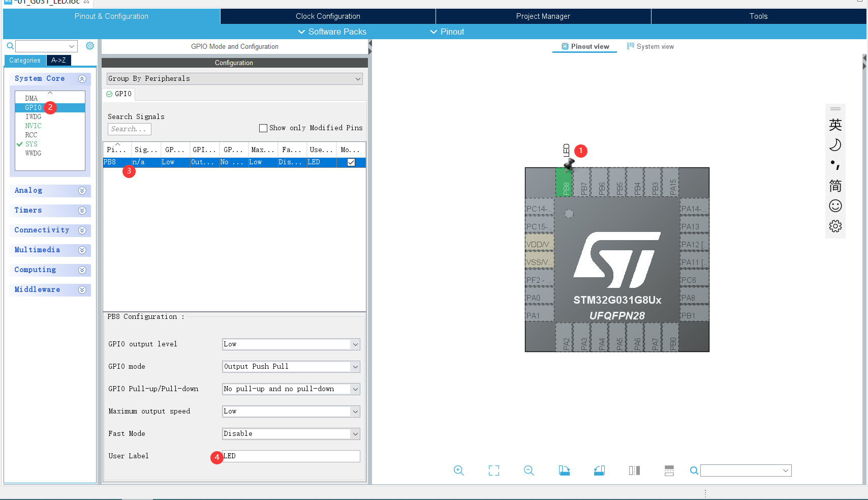Open the GPIO output level dropdown
868x500 pixels.
tap(291, 344)
